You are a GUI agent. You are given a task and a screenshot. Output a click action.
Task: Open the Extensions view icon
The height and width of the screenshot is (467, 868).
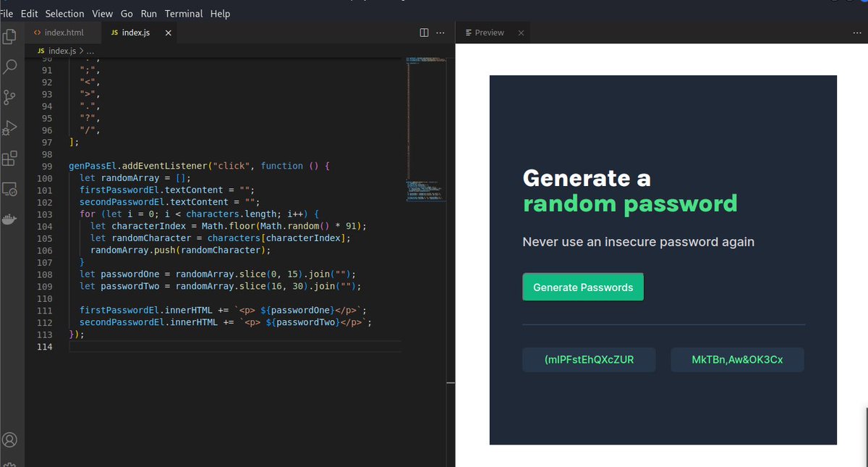(9, 159)
